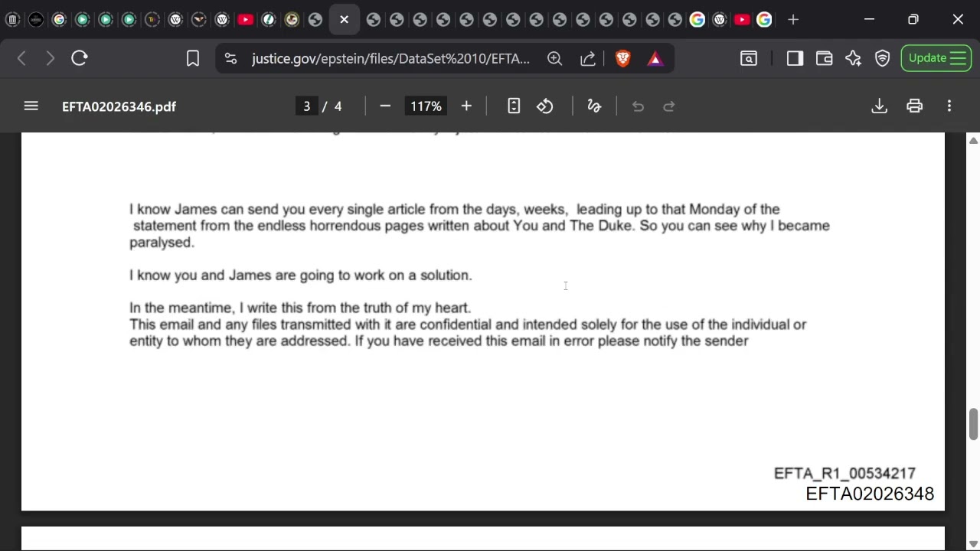Click the EFTA02026346.pdf file title
The width and height of the screenshot is (980, 551).
(x=119, y=106)
